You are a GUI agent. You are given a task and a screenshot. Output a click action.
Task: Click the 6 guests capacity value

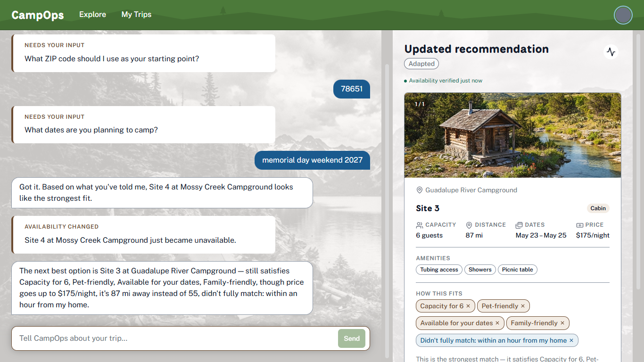pos(429,235)
